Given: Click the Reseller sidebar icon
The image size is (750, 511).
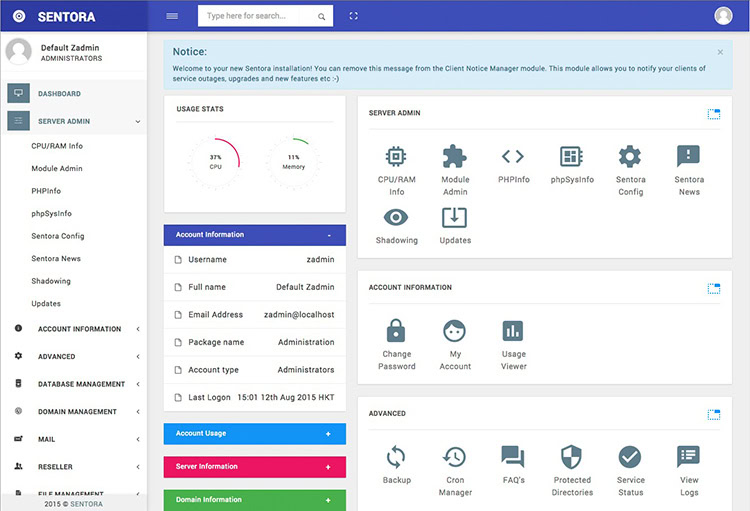Looking at the screenshot, I should [18, 466].
